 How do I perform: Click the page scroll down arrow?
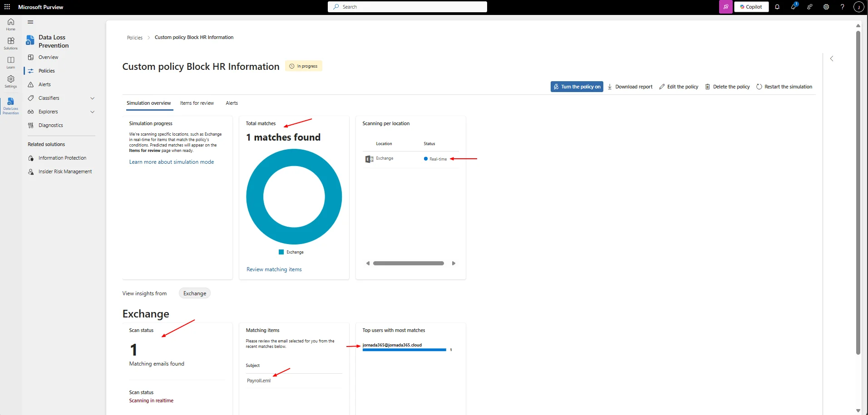pyautogui.click(x=858, y=410)
